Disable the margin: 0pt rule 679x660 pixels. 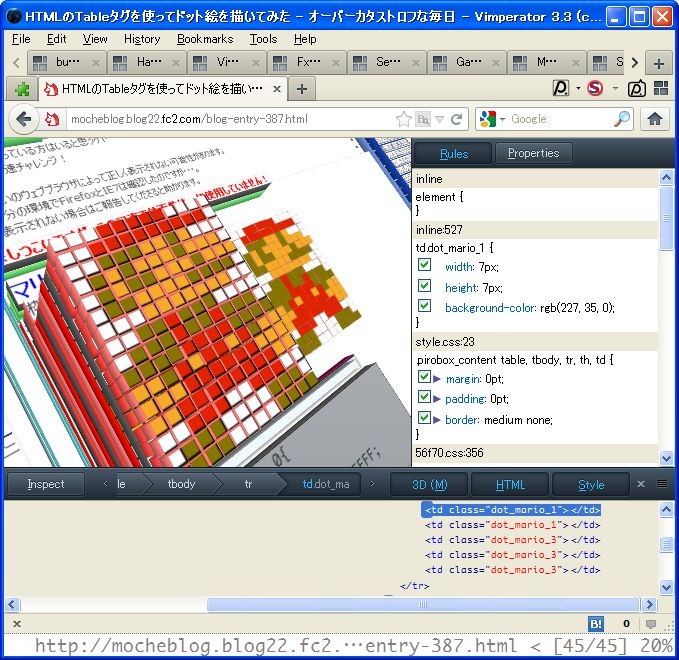(424, 377)
